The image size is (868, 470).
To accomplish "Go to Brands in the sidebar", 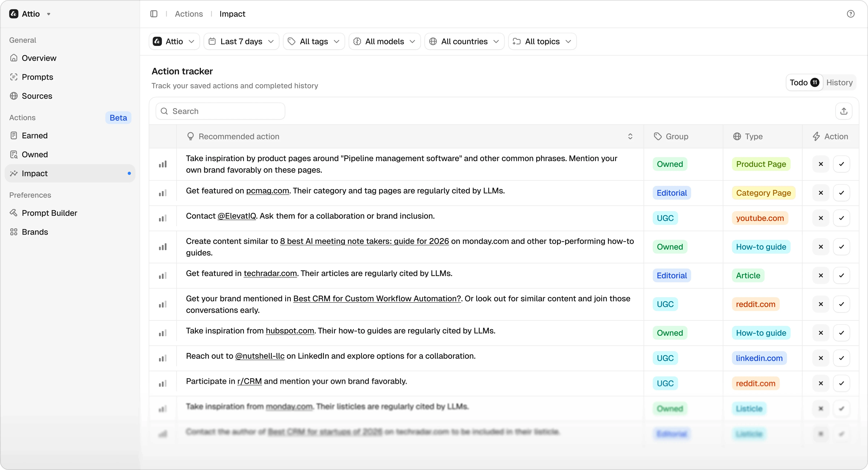I will 35,232.
